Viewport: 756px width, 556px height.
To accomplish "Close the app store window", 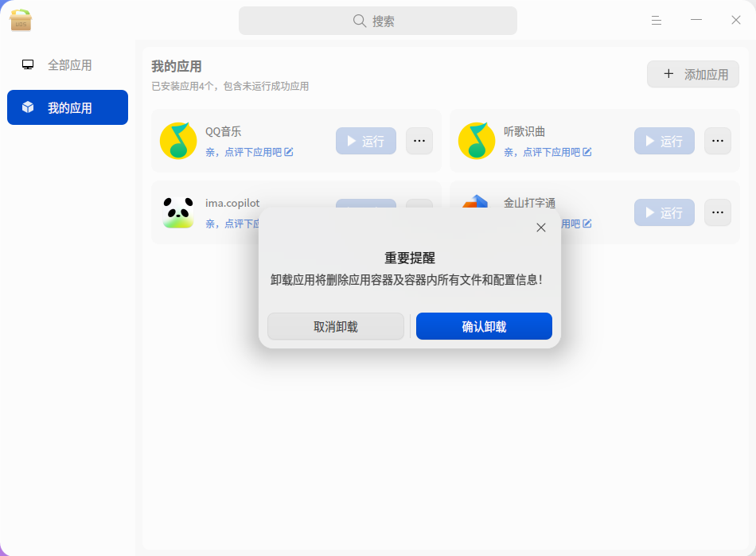I will point(736,20).
